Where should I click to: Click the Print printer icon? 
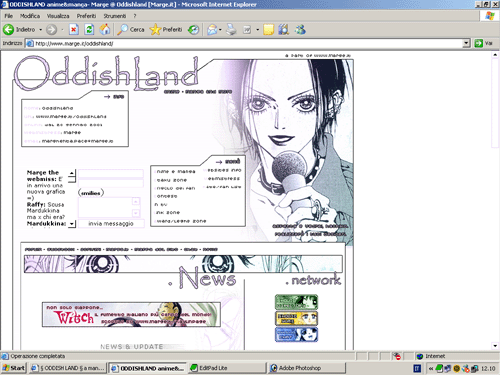pyautogui.click(x=231, y=30)
